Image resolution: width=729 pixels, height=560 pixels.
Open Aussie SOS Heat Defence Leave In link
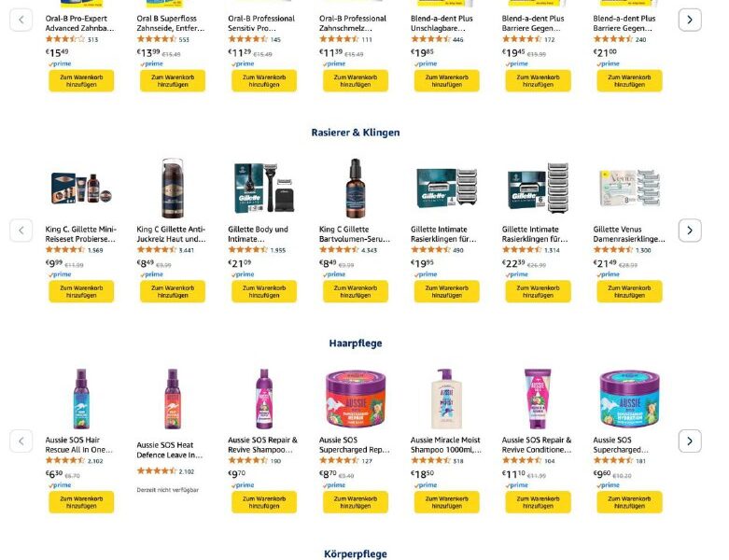click(x=170, y=450)
